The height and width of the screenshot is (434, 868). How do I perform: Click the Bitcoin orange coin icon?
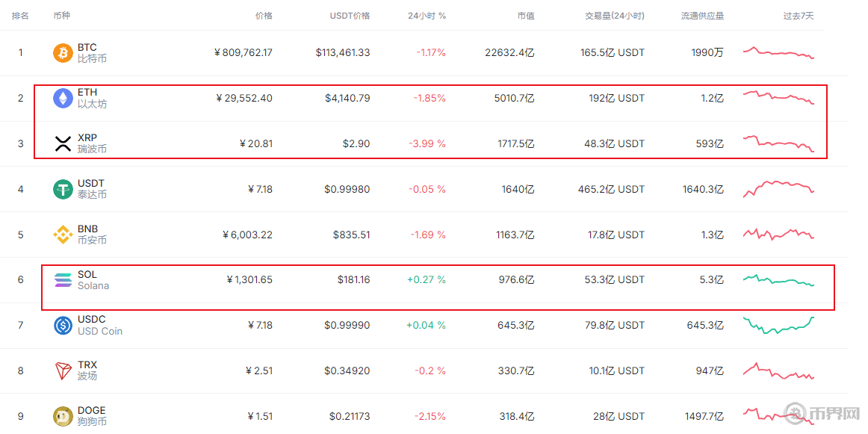(63, 52)
